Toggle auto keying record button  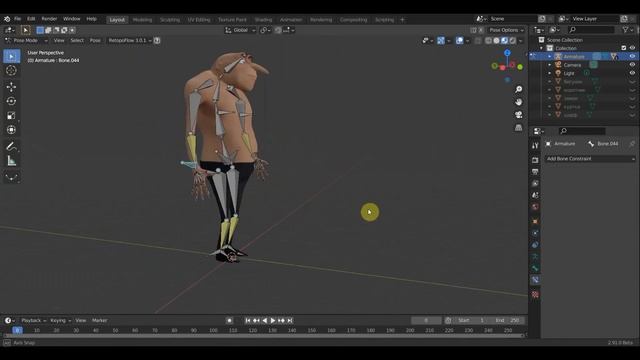[x=229, y=320]
